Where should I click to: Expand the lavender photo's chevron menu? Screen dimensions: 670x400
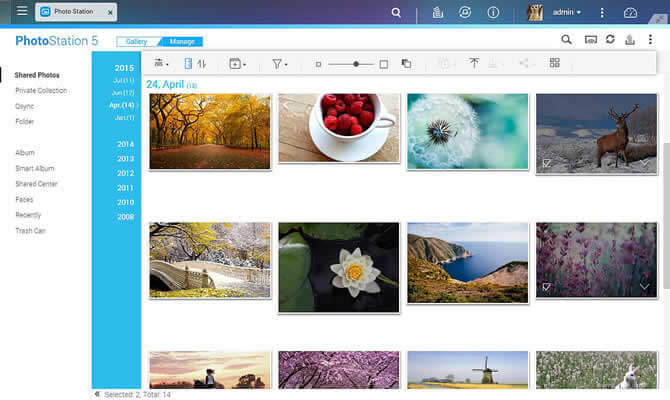point(645,287)
